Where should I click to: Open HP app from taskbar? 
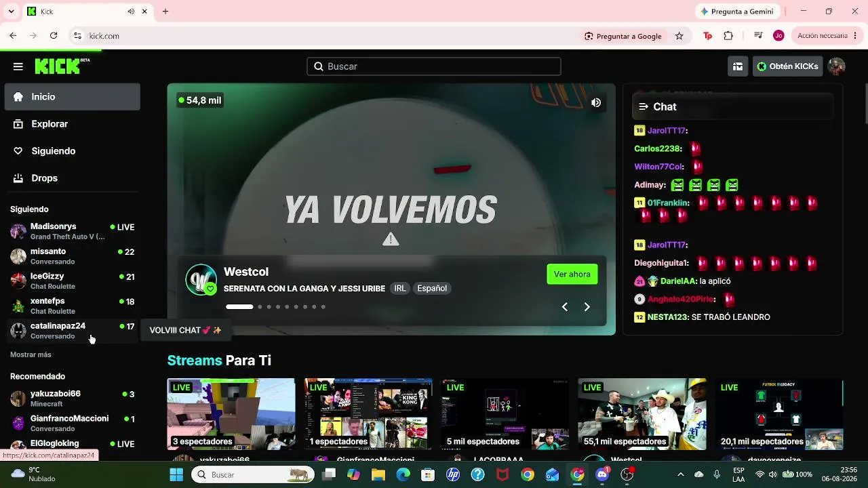[453, 475]
